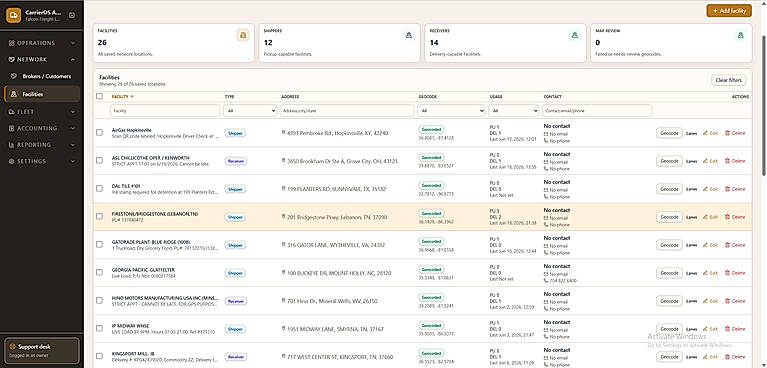Collapse the sidebar with the panel icon
This screenshot has width=767, height=368.
click(72, 15)
